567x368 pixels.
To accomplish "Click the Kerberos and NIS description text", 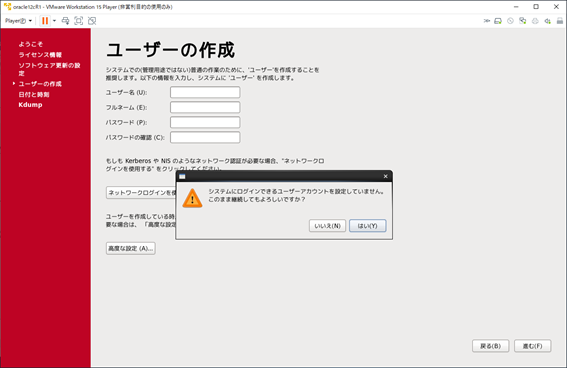I will coord(215,164).
